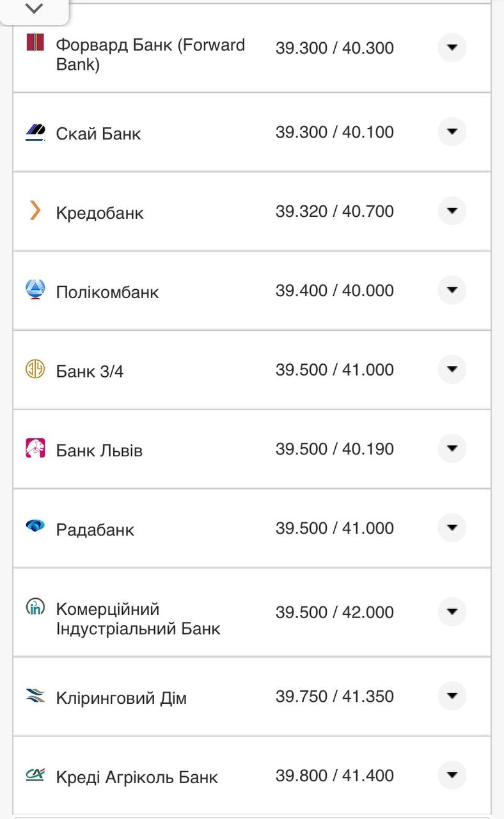Expand the Банк Львів rate details
504x819 pixels.
[x=452, y=449]
